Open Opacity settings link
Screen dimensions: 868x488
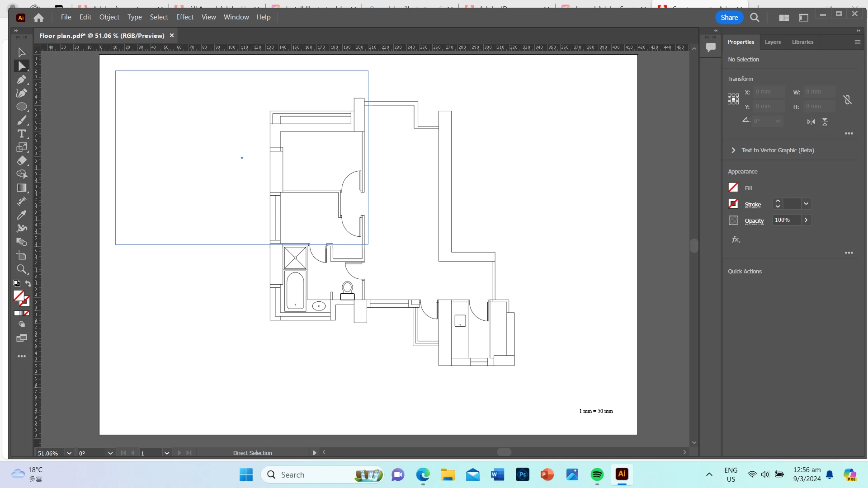pos(754,221)
